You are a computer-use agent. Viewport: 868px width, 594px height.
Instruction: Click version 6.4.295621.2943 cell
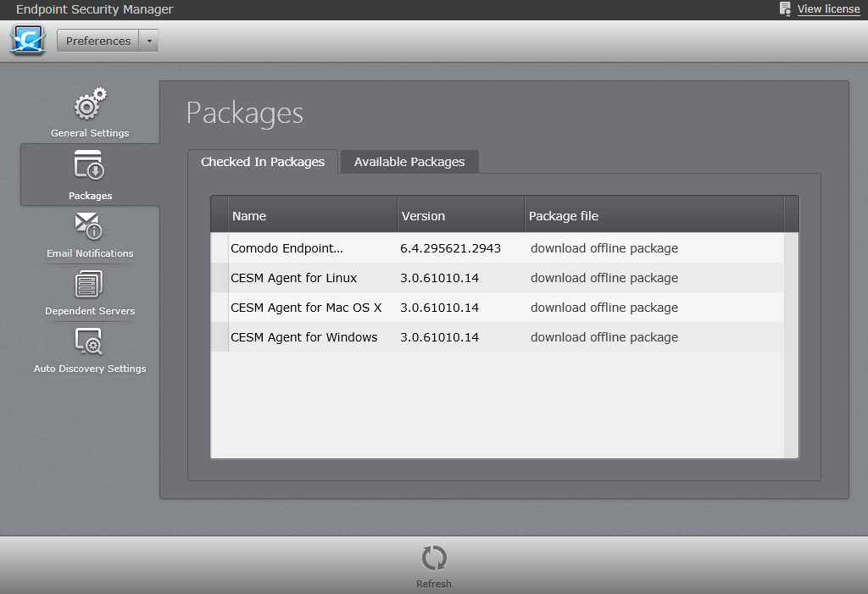[450, 248]
